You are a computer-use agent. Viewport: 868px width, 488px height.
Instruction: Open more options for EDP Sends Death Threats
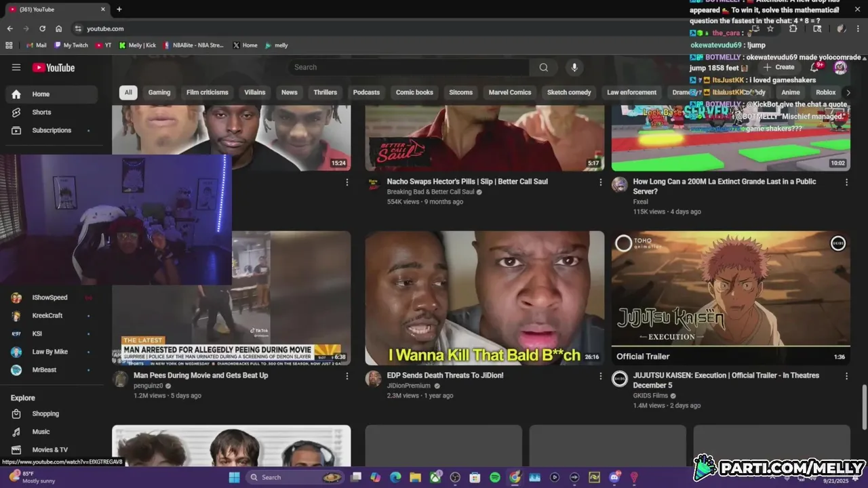pos(600,376)
